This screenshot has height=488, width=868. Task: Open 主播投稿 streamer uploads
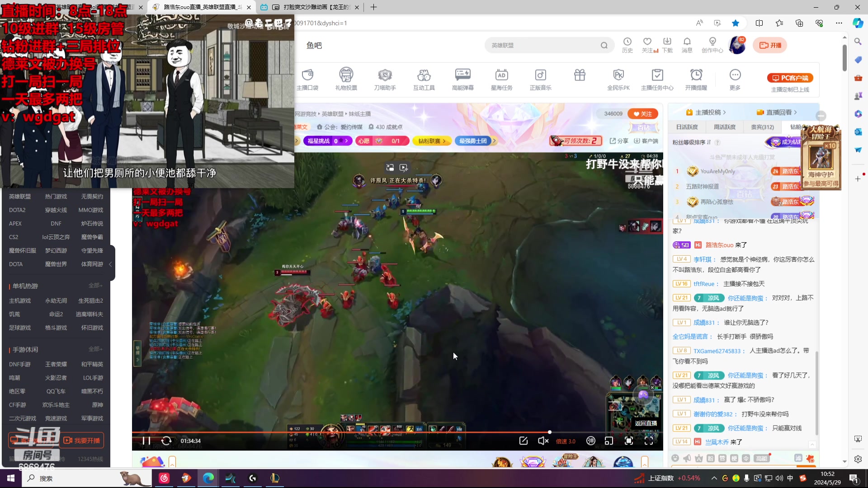pyautogui.click(x=706, y=113)
